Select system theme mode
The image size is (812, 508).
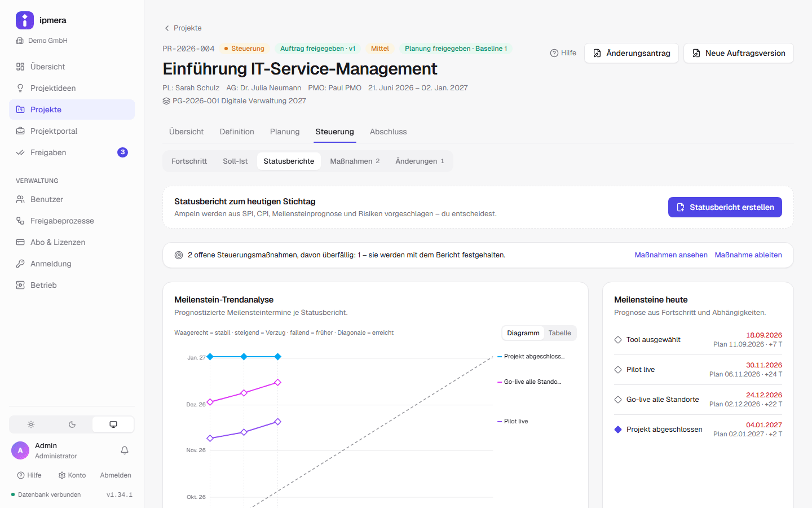[113, 424]
